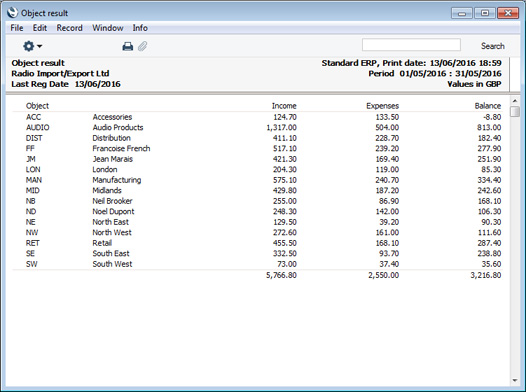
Task: Click the AUDIO expenses 504.00
Action: pyautogui.click(x=387, y=127)
